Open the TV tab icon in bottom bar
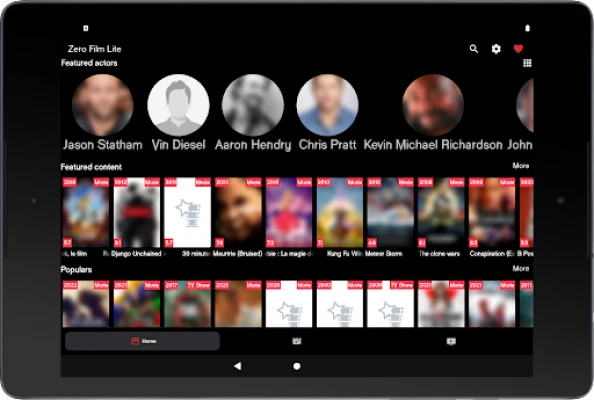594x400 pixels. 451,341
